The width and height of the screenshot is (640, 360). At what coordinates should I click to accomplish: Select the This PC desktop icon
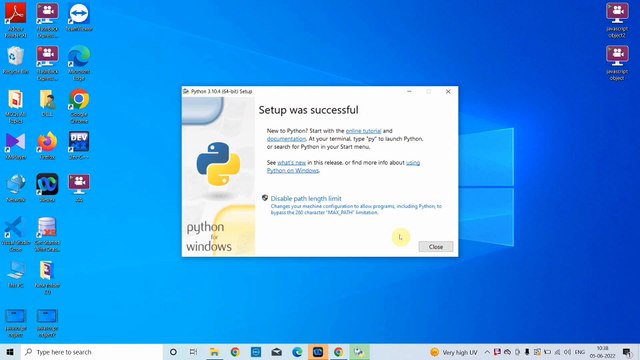(x=16, y=274)
